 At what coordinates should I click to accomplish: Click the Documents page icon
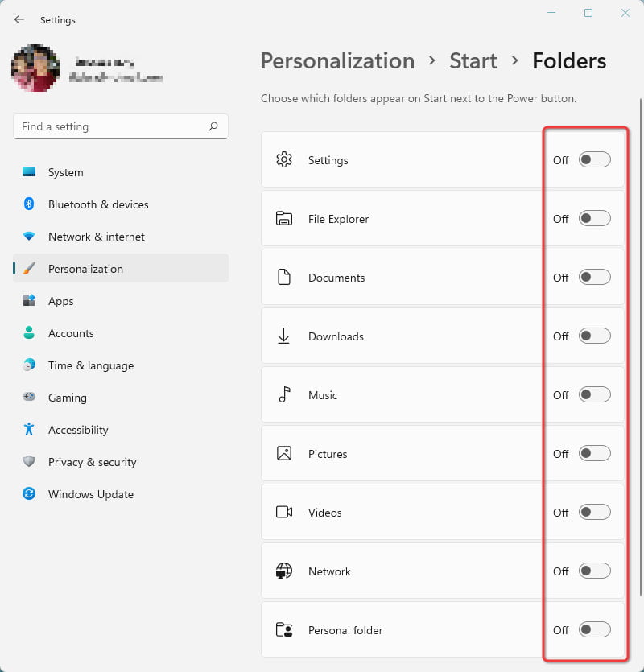284,278
